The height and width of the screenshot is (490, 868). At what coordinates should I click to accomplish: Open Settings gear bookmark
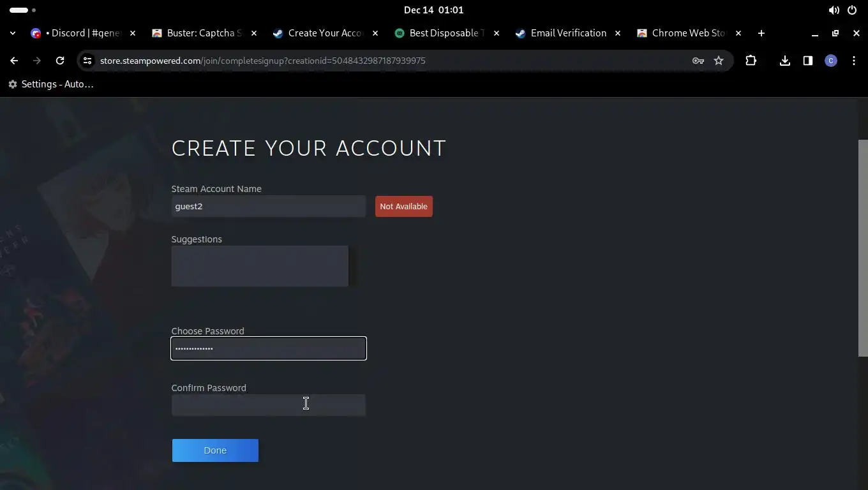pyautogui.click(x=13, y=84)
